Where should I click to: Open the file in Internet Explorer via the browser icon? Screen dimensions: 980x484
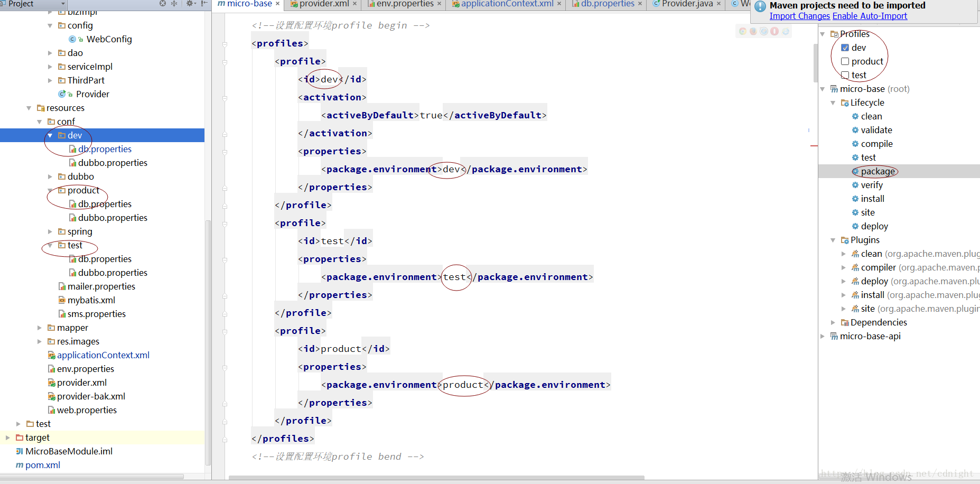point(786,31)
